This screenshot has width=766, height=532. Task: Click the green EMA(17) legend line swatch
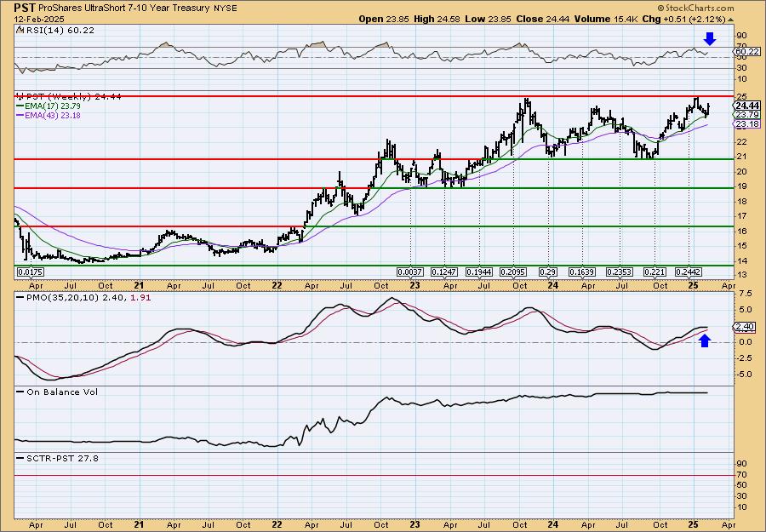20,106
